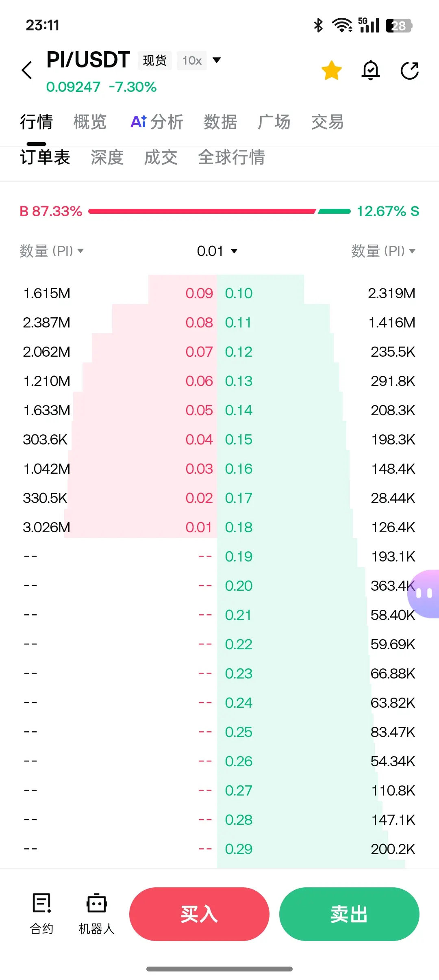Image resolution: width=439 pixels, height=980 pixels.
Task: Switch to the 深度 depth tab
Action: tap(107, 157)
